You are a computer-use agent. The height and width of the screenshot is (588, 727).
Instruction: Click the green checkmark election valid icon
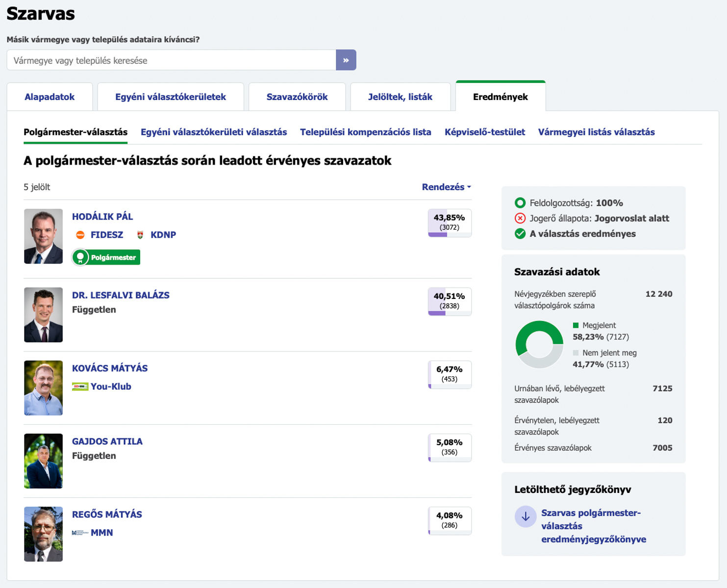click(520, 234)
